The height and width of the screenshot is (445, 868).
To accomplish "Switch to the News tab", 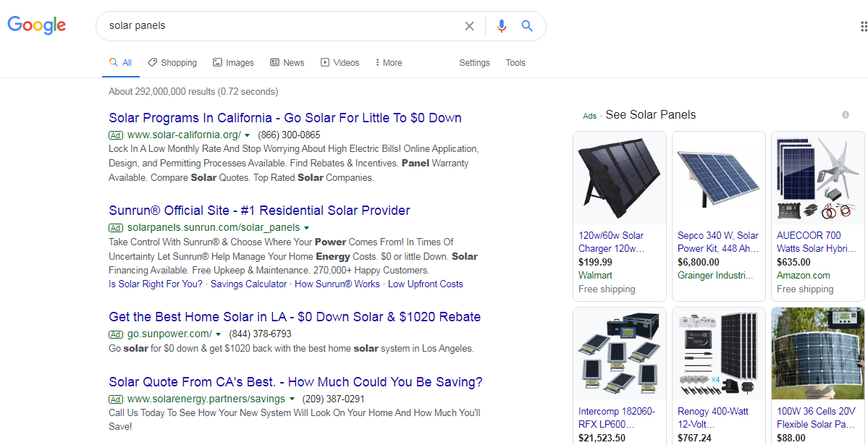I will point(287,62).
